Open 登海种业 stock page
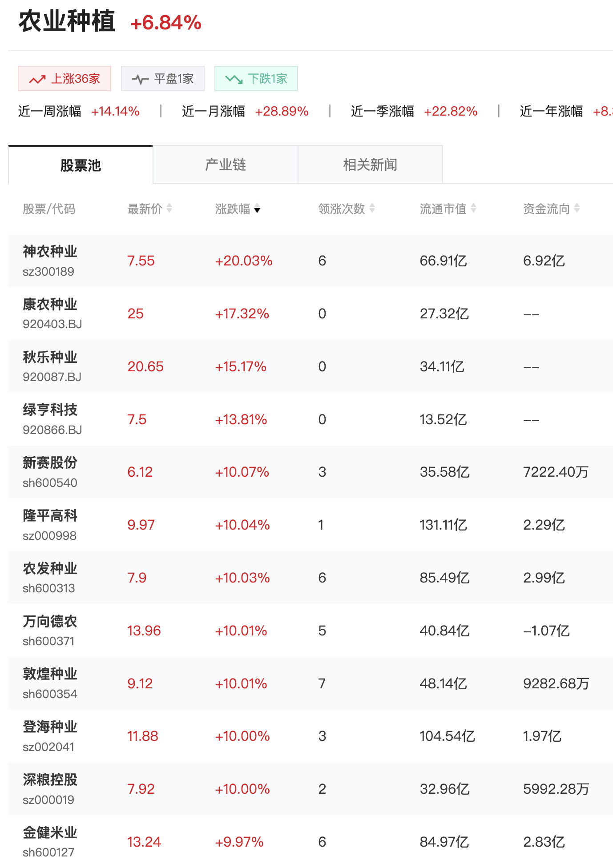 50,727
